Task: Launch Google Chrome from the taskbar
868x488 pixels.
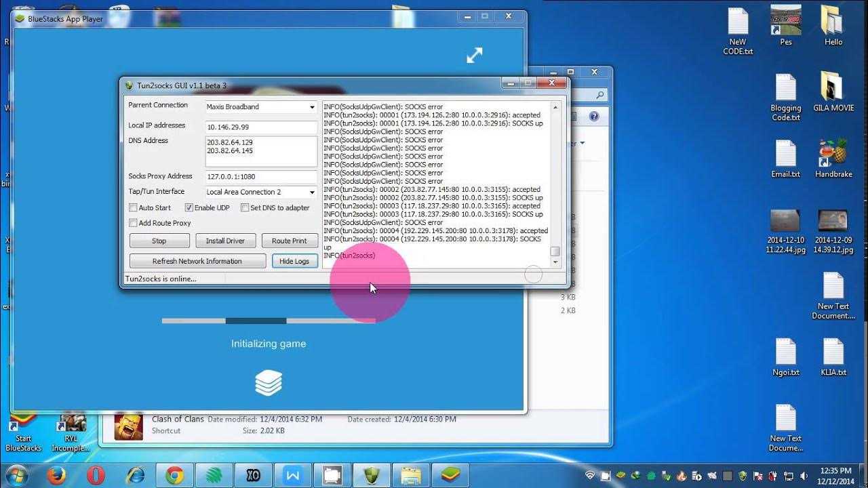Action: [x=174, y=476]
